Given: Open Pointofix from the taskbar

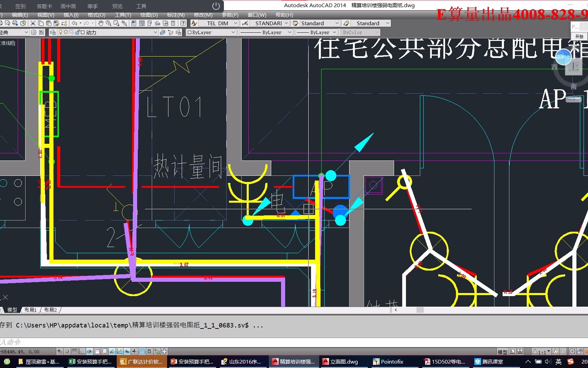Looking at the screenshot, I should (388, 362).
